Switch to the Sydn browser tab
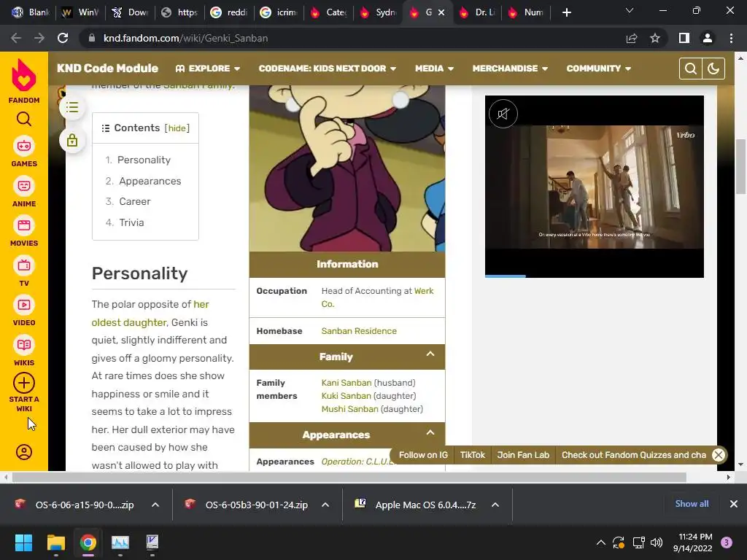This screenshot has width=747, height=560. pyautogui.click(x=377, y=12)
